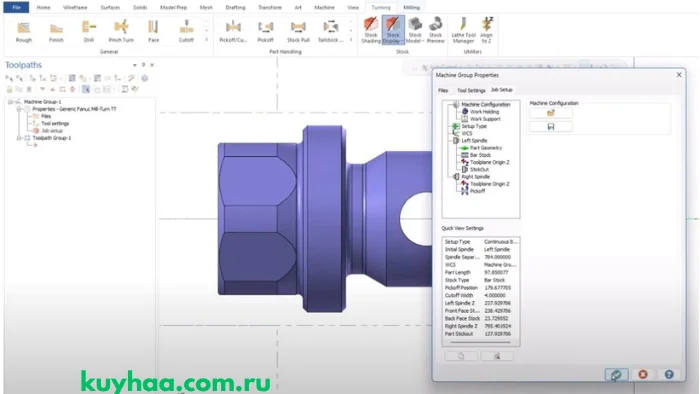
Task: Click the Stock Pull icon
Action: [x=298, y=31]
